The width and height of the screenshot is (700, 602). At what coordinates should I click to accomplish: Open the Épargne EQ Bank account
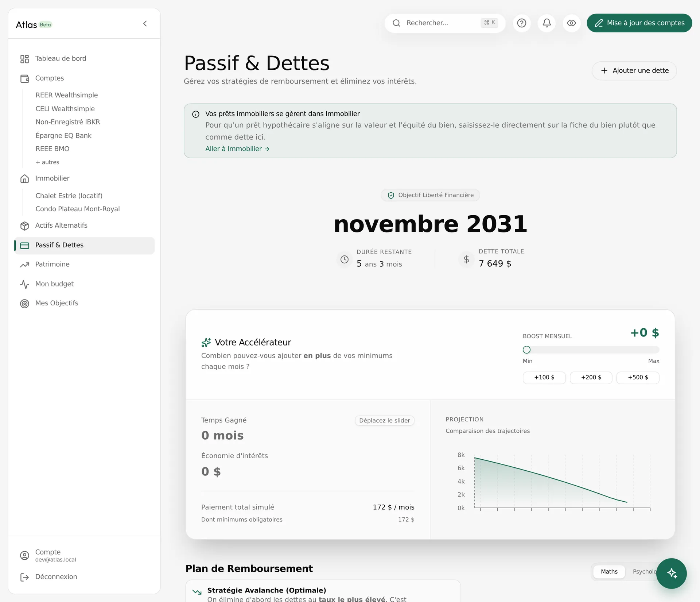click(x=63, y=135)
